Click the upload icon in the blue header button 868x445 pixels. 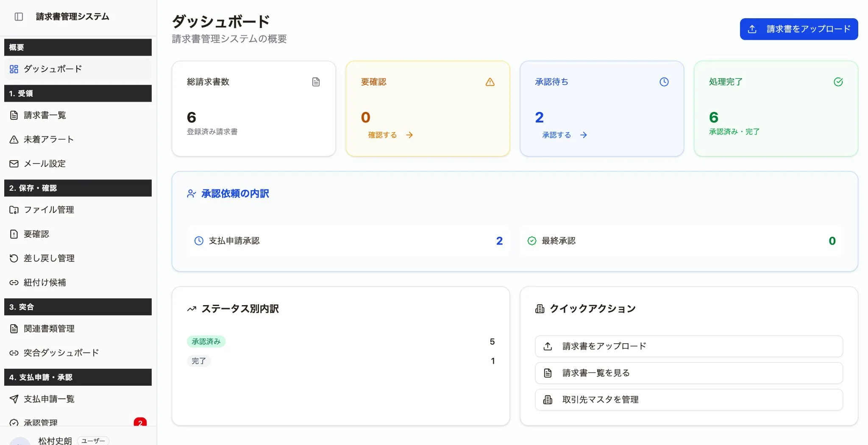click(x=752, y=29)
